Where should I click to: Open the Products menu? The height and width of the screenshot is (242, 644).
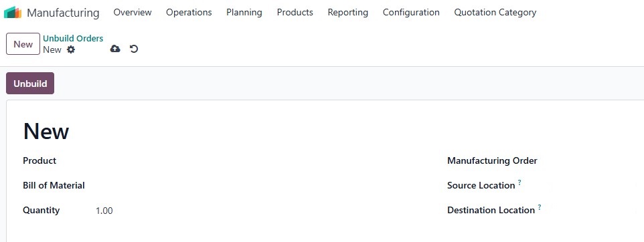pos(295,12)
